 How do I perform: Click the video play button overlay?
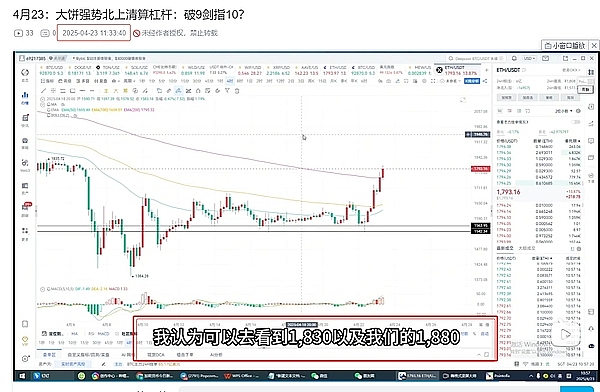(565, 334)
